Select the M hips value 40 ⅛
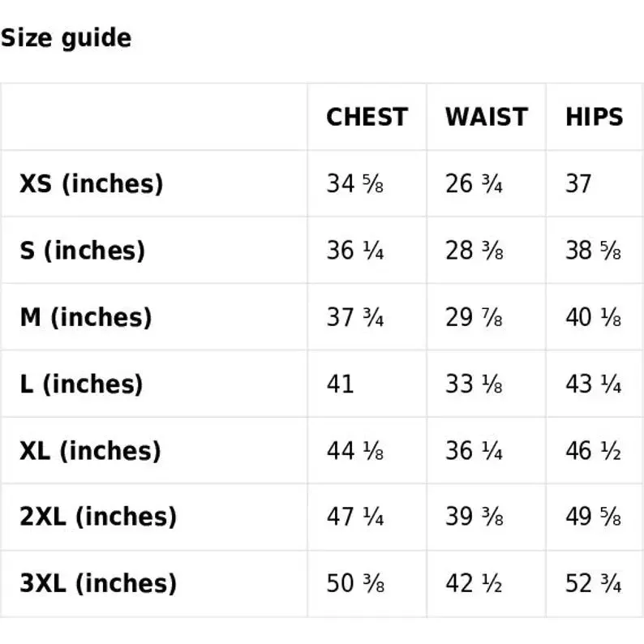Screen dimensions: 644x644 (593, 317)
